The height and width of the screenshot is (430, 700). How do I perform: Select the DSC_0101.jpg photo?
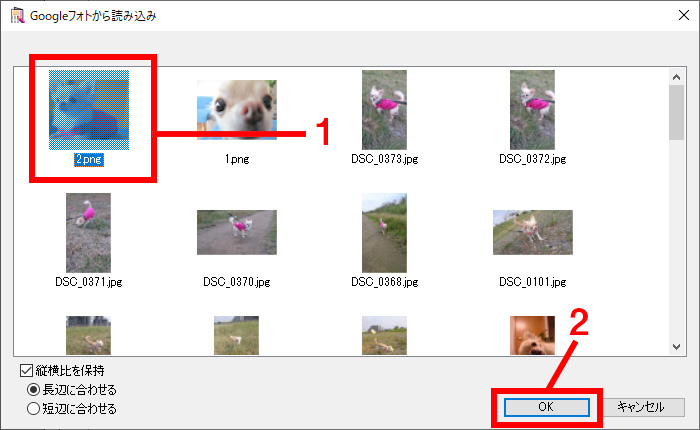point(533,232)
